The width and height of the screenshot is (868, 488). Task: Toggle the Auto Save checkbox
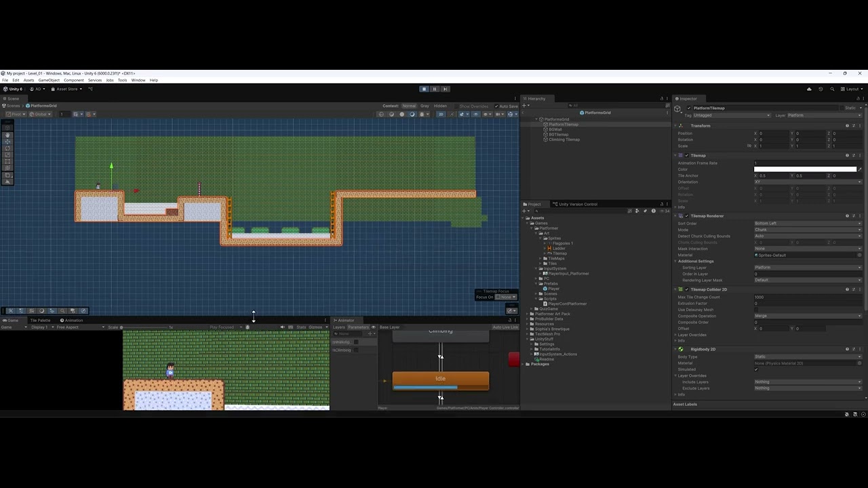click(x=496, y=106)
